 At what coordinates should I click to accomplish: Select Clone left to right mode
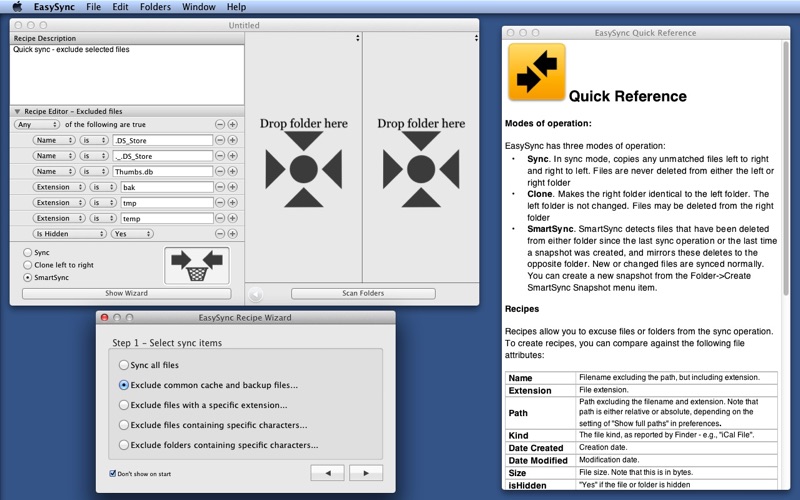[x=28, y=265]
